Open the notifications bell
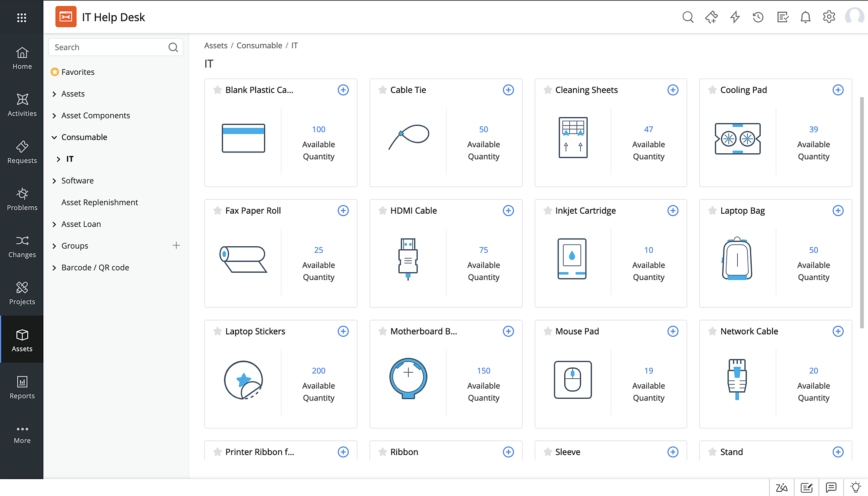 coord(805,17)
